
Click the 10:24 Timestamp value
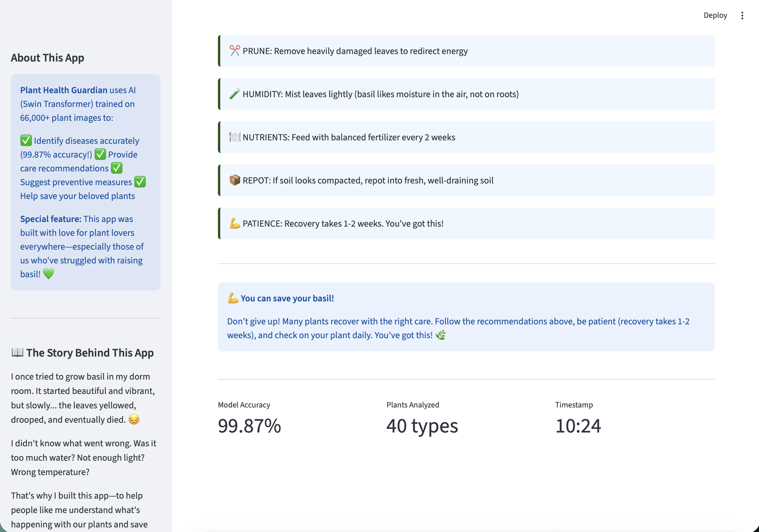coord(578,426)
